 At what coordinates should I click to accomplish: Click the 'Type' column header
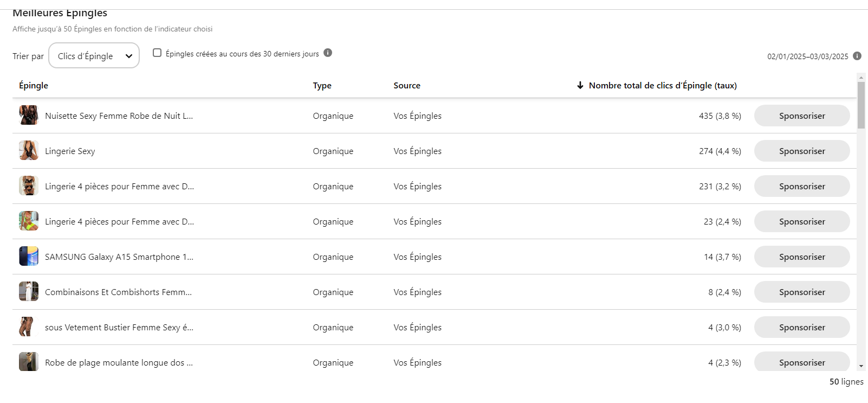322,85
